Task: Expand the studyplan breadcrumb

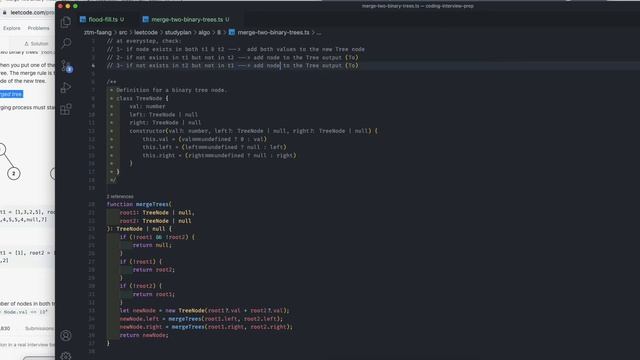Action: coord(178,32)
